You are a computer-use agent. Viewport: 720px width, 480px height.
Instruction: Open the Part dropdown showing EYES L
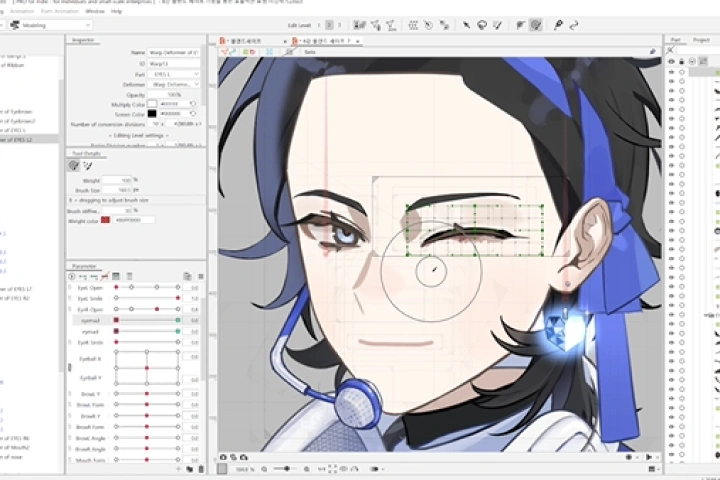tap(174, 74)
